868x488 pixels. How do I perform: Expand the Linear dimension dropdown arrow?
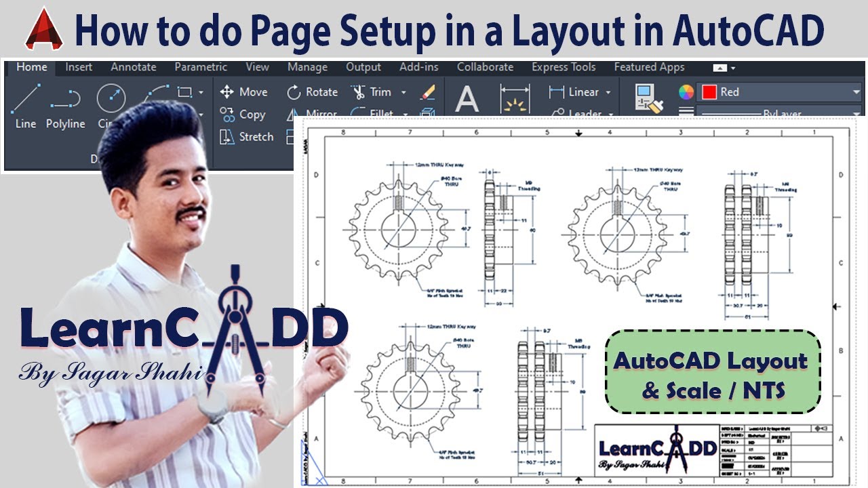[608, 92]
